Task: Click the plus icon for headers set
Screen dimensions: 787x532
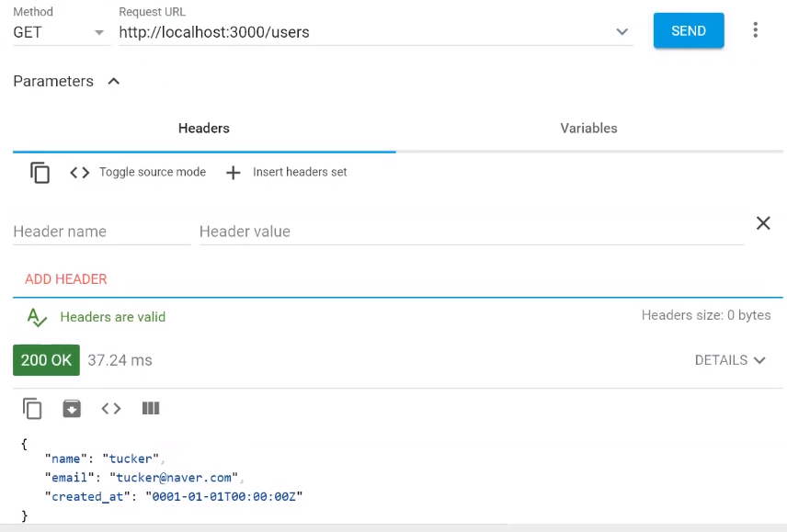Action: (x=233, y=173)
